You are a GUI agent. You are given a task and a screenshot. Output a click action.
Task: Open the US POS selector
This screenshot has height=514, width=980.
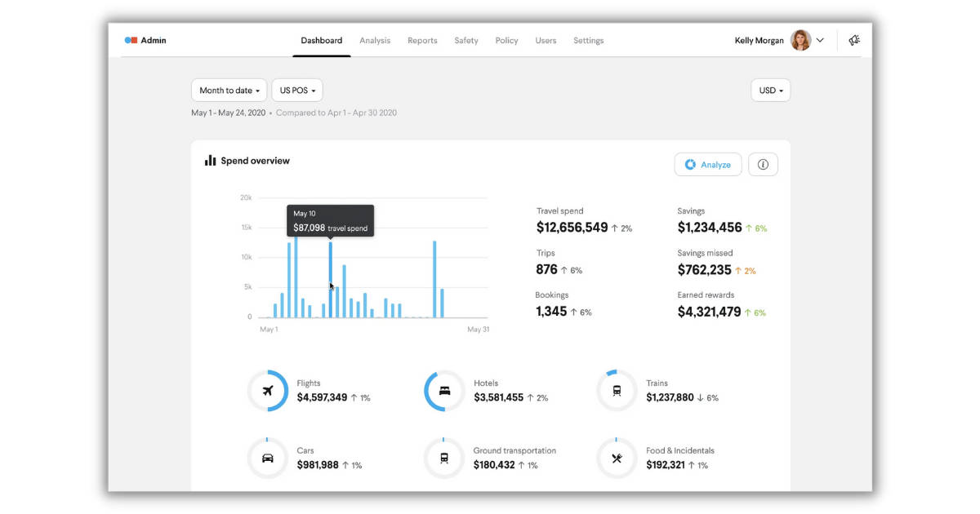point(296,90)
